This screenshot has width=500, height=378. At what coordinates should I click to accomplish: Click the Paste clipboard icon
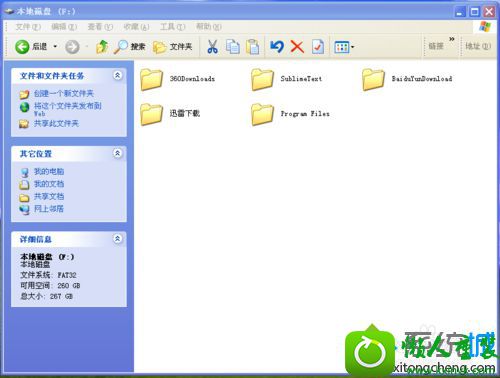click(x=252, y=47)
